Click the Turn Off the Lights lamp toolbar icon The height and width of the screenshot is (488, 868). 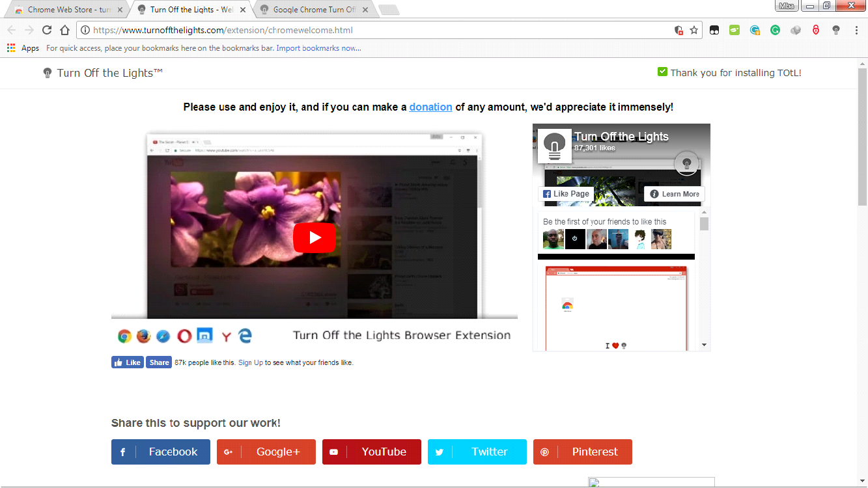836,30
